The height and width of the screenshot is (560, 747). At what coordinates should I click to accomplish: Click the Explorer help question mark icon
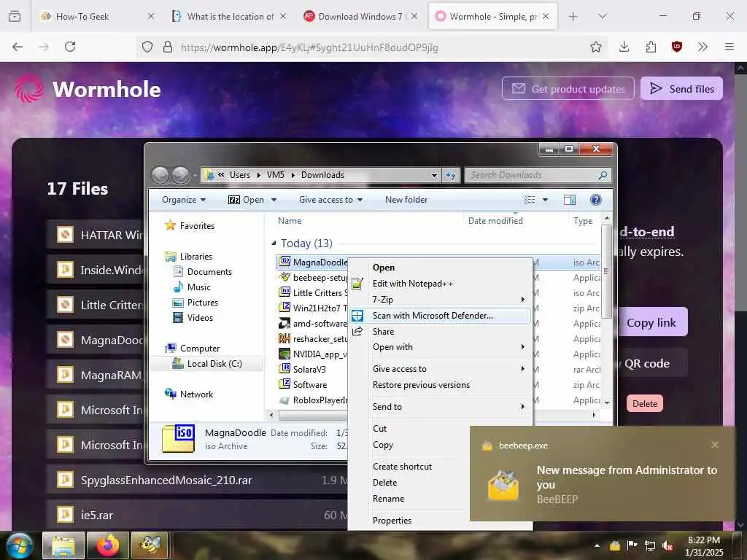click(595, 200)
